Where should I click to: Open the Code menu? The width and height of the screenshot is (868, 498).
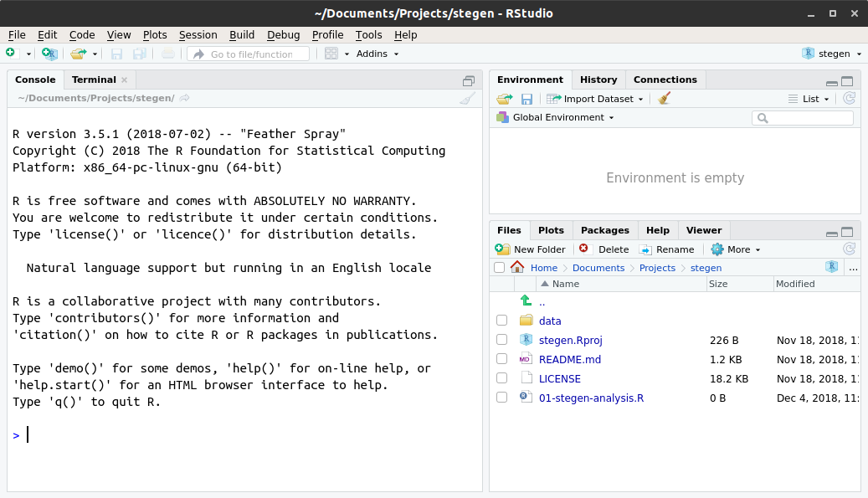(82, 35)
